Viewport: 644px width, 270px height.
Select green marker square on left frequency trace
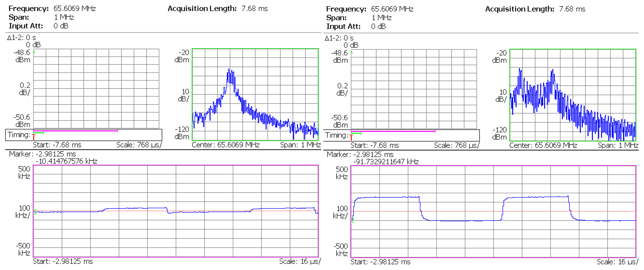pos(35,212)
